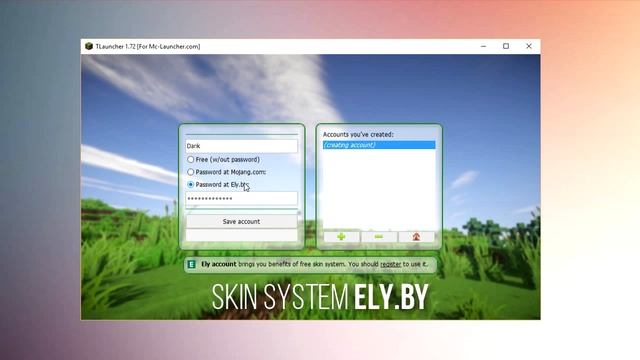640x360 pixels.
Task: Click the TLauncher title bar block icon
Action: pos(89,46)
